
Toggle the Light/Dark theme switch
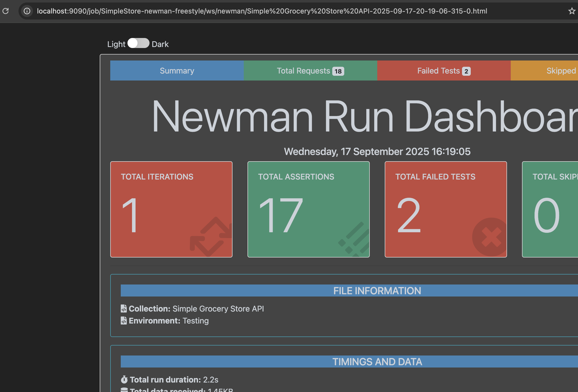point(138,43)
